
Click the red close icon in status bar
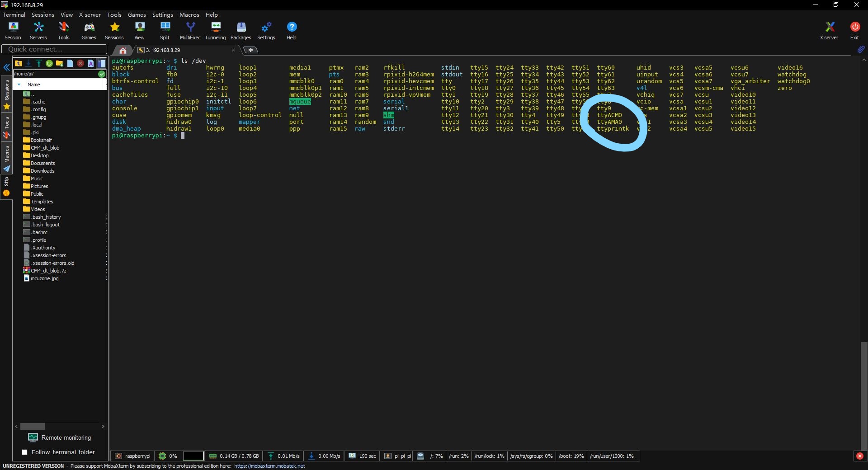point(860,456)
